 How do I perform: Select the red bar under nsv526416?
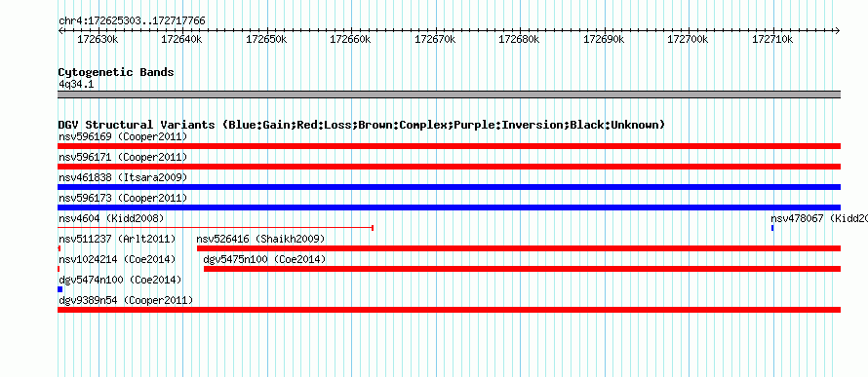click(519, 248)
